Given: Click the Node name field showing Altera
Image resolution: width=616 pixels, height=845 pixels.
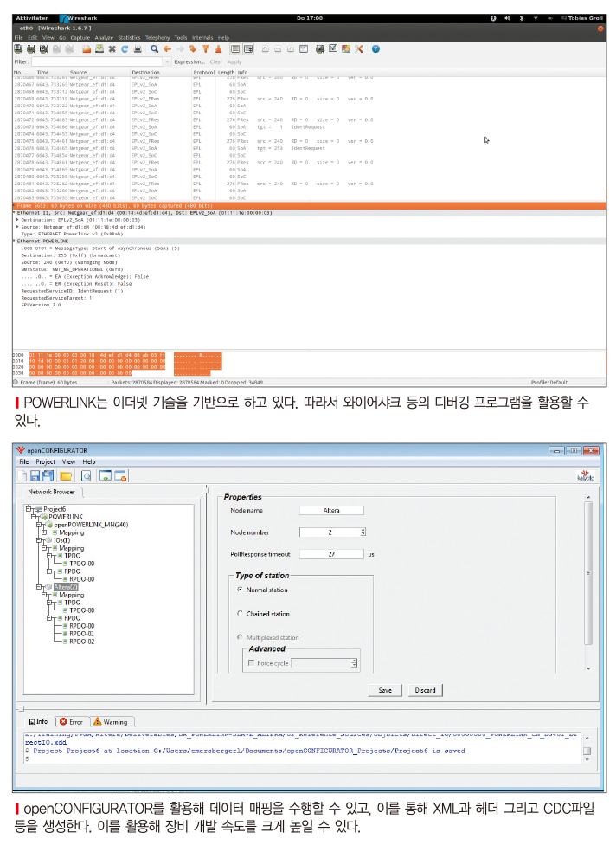Looking at the screenshot, I should coord(331,510).
